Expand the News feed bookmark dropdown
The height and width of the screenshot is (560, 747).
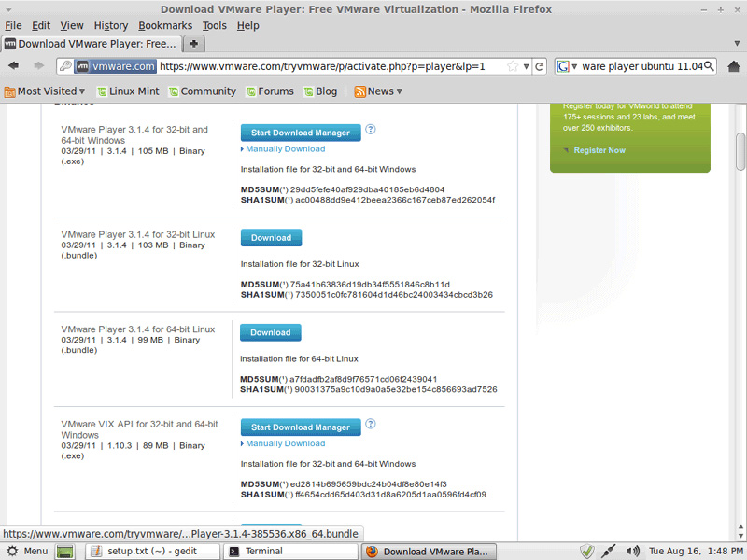click(378, 91)
